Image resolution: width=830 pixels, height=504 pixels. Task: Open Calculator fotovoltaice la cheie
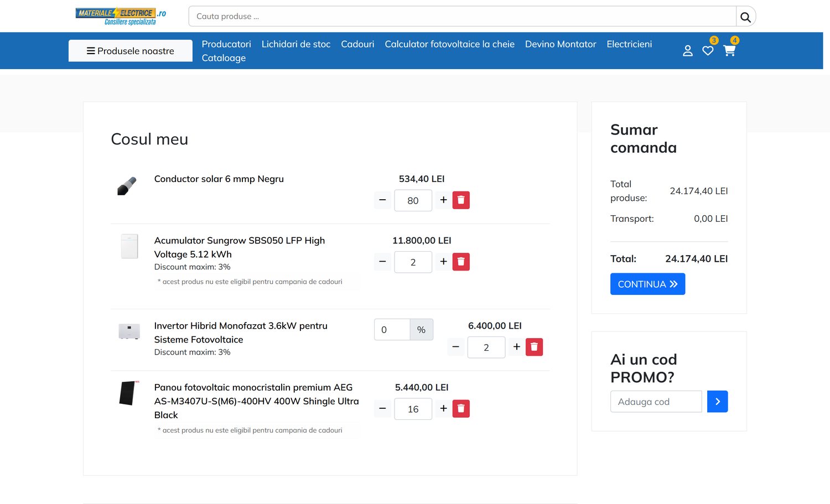coord(450,44)
